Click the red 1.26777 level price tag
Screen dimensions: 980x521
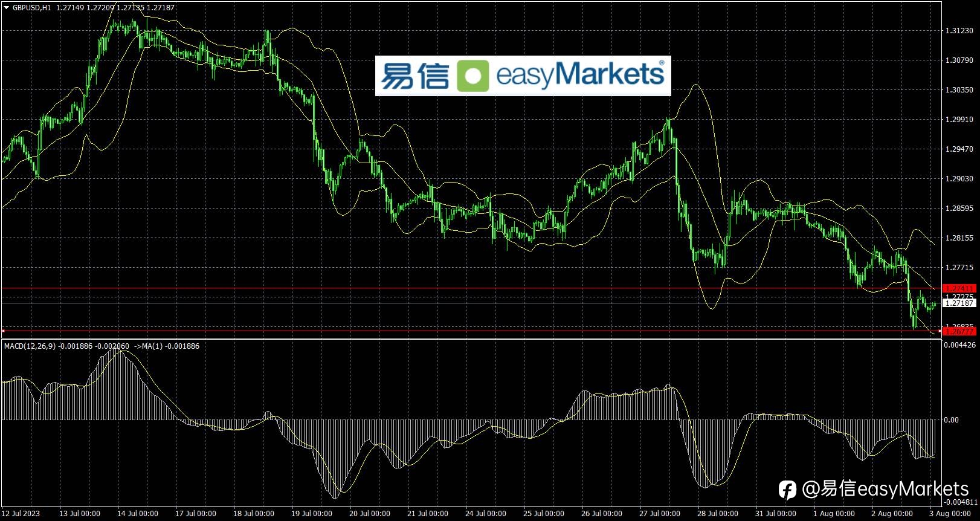[x=959, y=331]
